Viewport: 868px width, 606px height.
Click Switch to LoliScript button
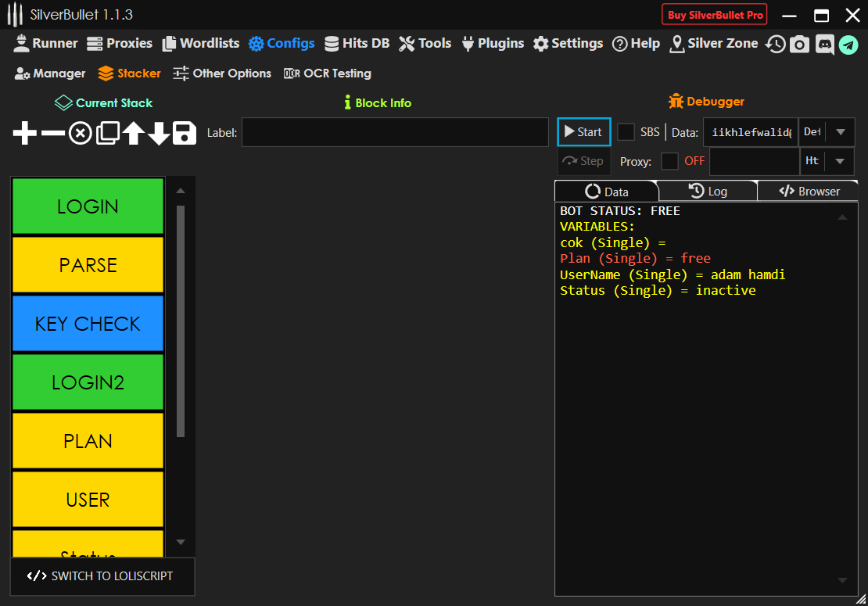point(102,576)
